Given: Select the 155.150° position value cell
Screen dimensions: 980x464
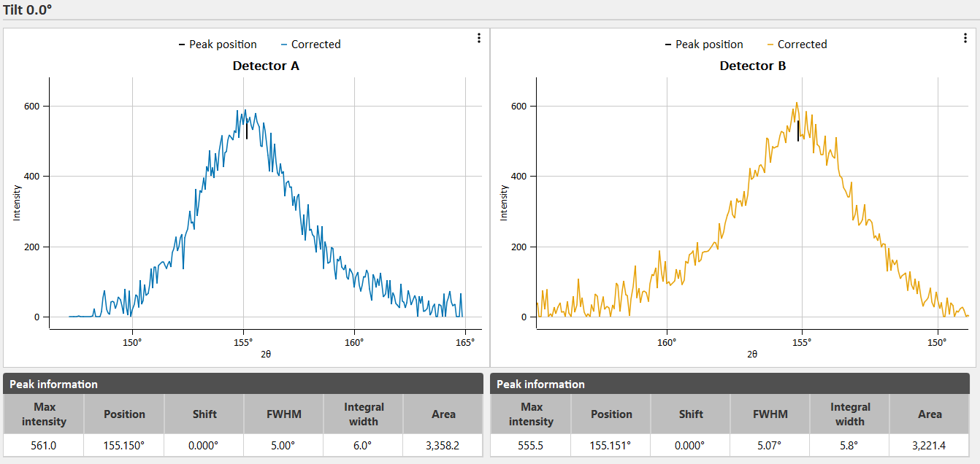Looking at the screenshot, I should pos(124,446).
